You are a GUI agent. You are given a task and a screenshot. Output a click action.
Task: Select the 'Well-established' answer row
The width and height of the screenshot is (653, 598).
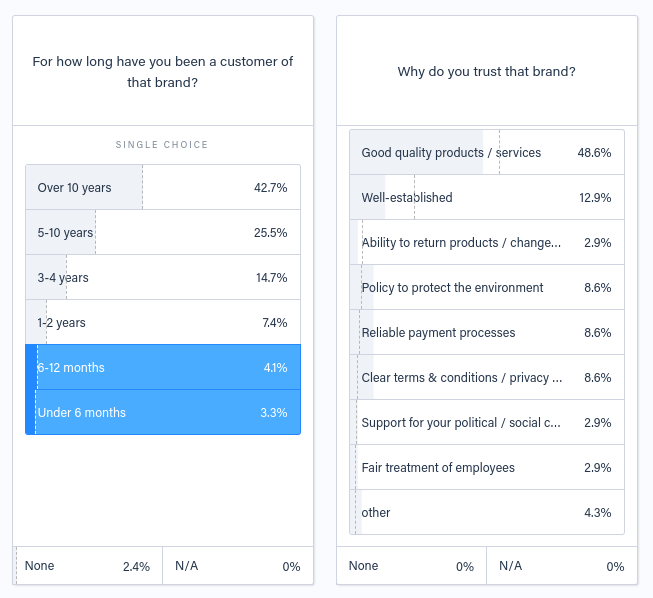pos(487,197)
